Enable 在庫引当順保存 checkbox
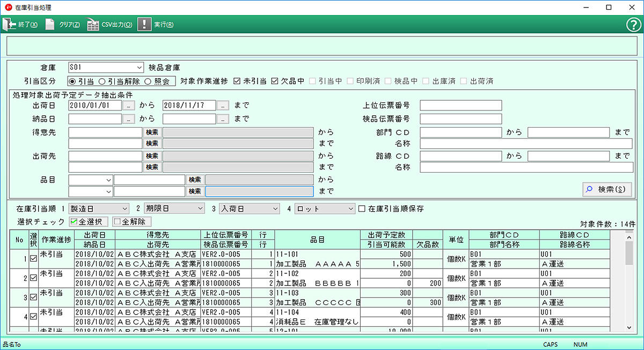The height and width of the screenshot is (350, 644). pos(362,208)
